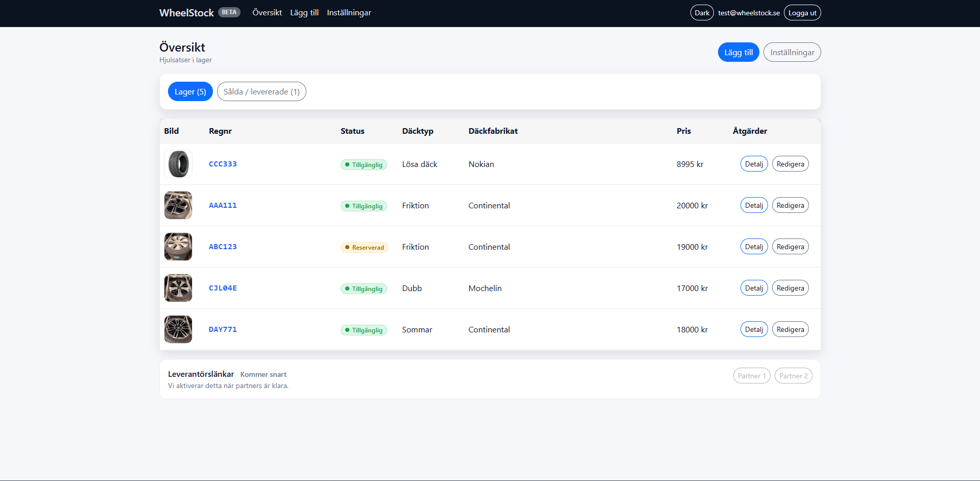Open the DAY771 wheel thumbnail
The image size is (980, 481).
[178, 329]
